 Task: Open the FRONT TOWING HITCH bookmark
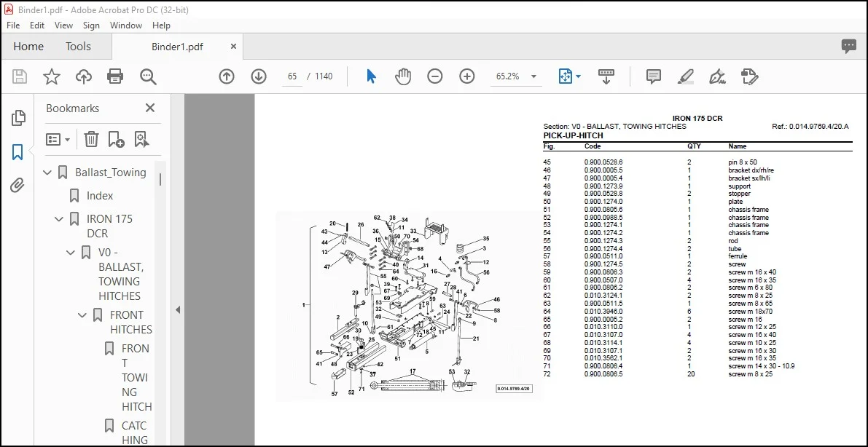(x=136, y=378)
